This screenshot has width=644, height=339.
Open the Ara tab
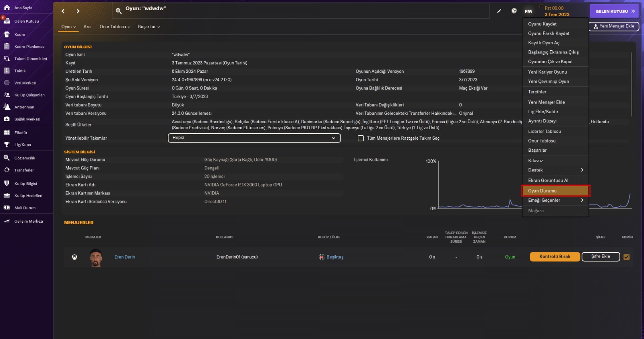coord(87,27)
